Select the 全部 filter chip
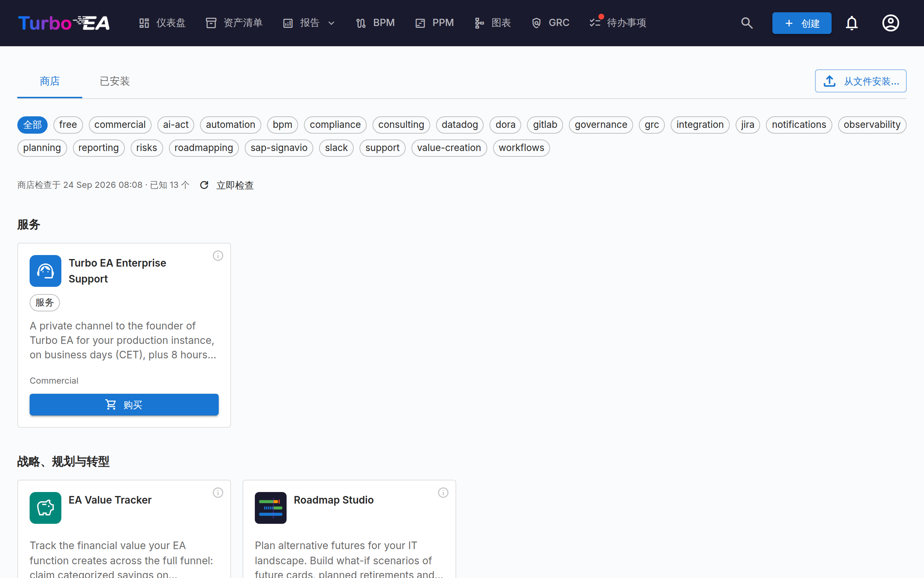 click(x=32, y=125)
